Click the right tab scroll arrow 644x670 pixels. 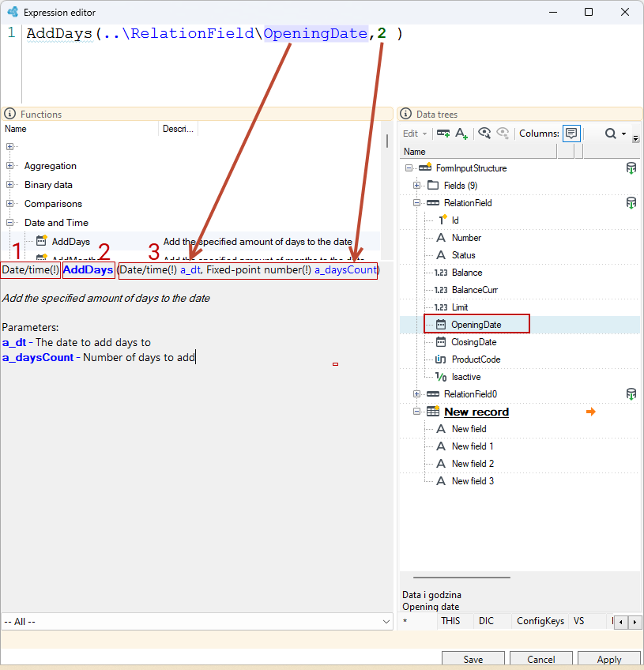(635, 622)
